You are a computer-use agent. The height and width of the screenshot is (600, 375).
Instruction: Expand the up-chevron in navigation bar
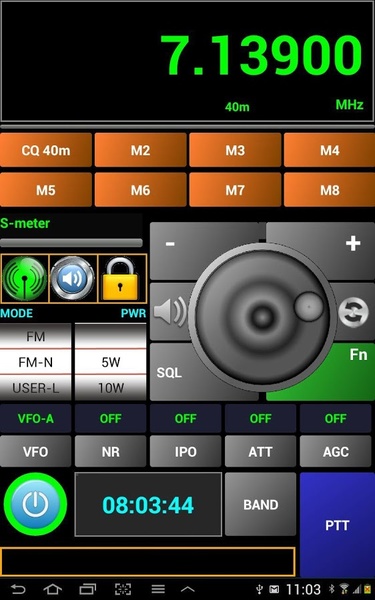tap(188, 590)
